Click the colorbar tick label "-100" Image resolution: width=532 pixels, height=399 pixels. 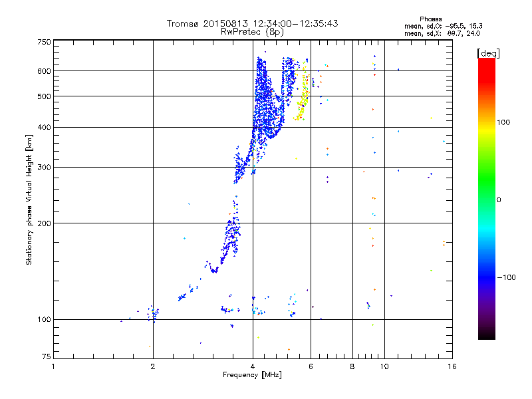(x=506, y=277)
